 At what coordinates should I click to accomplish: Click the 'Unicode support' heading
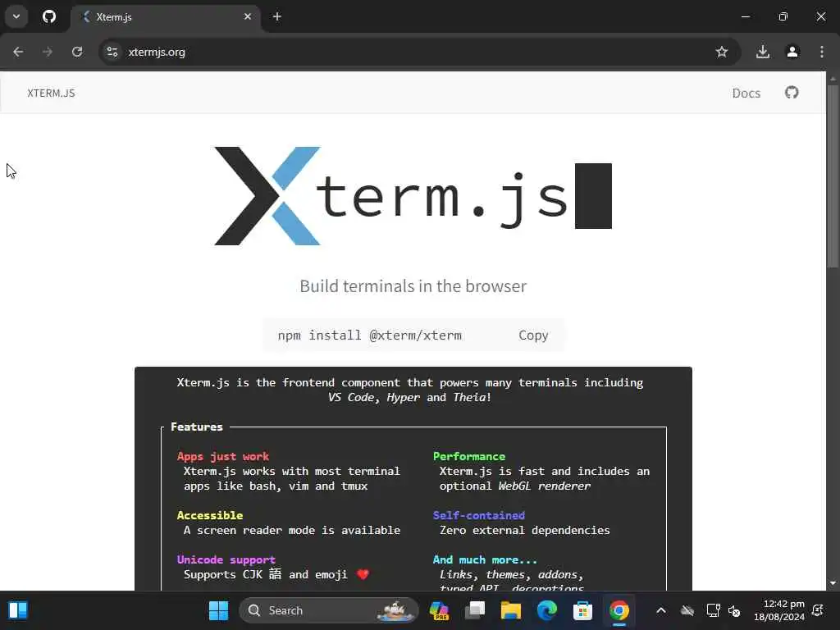tap(226, 559)
